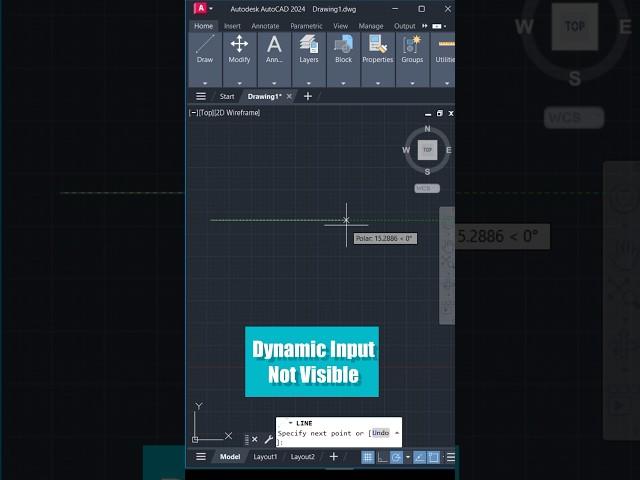This screenshot has height=480, width=640.
Task: Open command line customize wrench icon
Action: coord(268,439)
